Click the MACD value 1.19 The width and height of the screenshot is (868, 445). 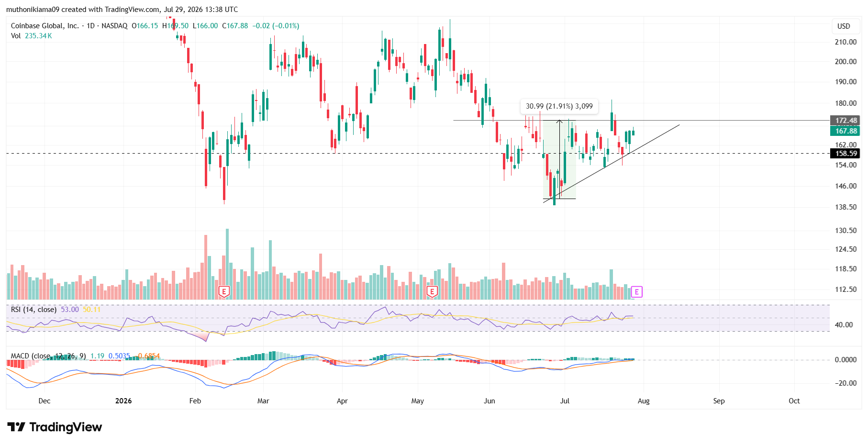point(97,356)
